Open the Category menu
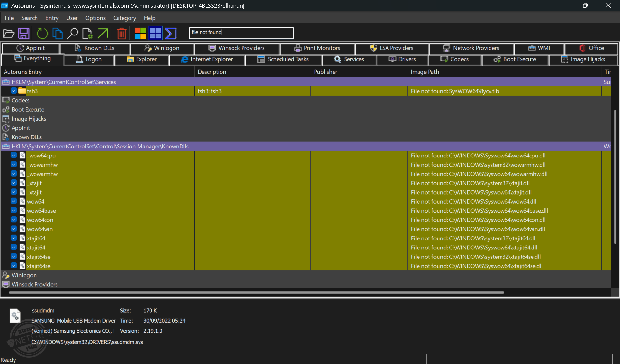Image resolution: width=620 pixels, height=364 pixels. [x=125, y=18]
